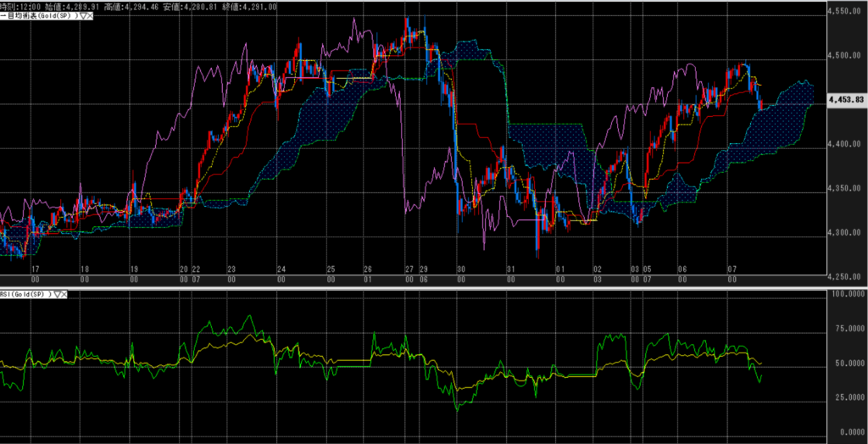Pick date marker 17 on time axis

click(35, 268)
